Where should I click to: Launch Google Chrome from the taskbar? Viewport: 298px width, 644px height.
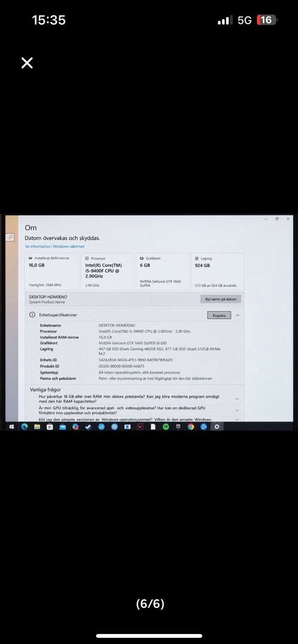coord(191,427)
